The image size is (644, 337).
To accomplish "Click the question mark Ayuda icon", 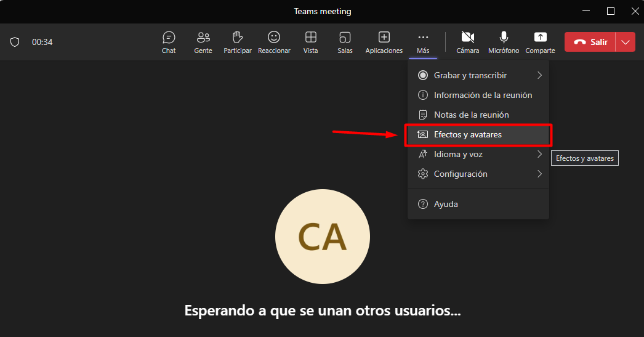I will point(422,204).
